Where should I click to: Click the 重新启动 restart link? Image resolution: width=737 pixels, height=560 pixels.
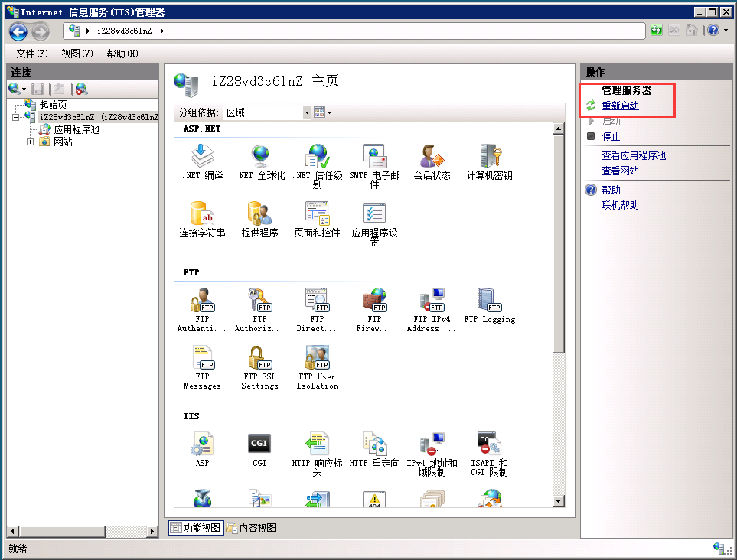620,106
